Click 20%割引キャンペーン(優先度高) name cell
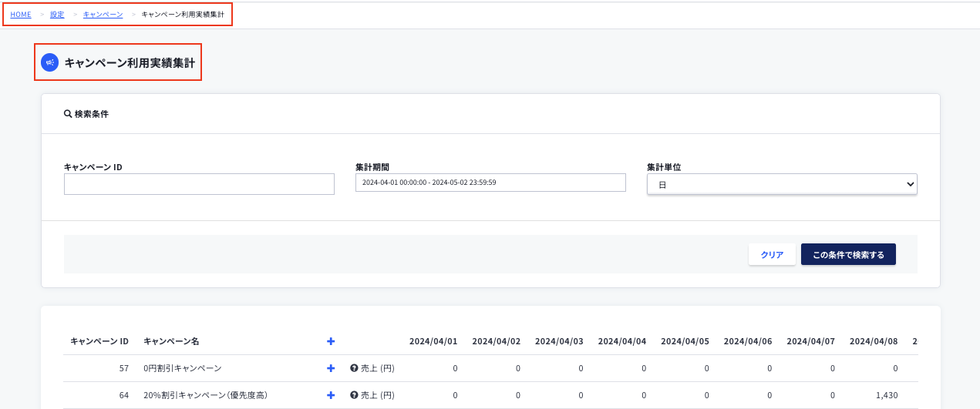Screen dimensions: 980x409 pyautogui.click(x=205, y=395)
